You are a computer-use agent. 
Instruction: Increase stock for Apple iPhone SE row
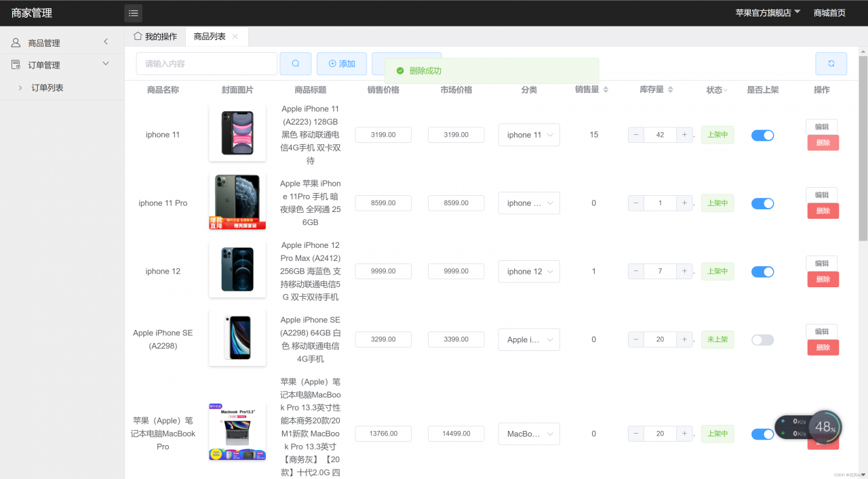tap(684, 339)
